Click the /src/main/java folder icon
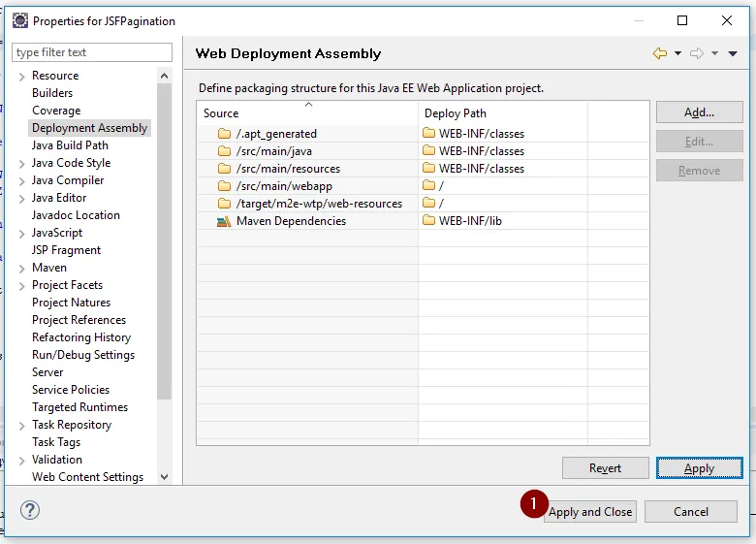Viewport: 756px width, 544px height. pos(224,151)
